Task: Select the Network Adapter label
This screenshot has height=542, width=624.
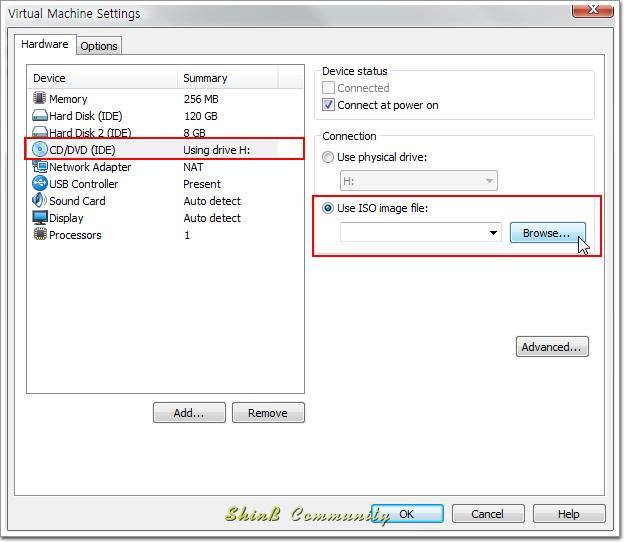Action: [90, 167]
